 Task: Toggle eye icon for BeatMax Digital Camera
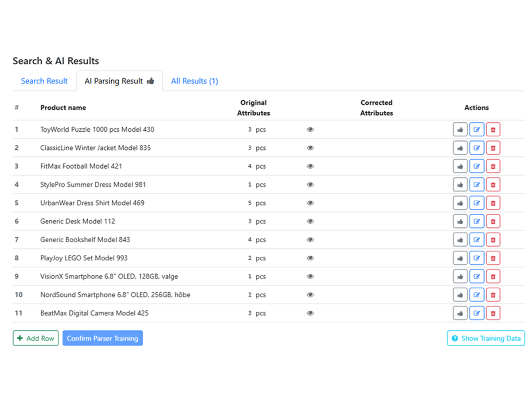pyautogui.click(x=310, y=313)
